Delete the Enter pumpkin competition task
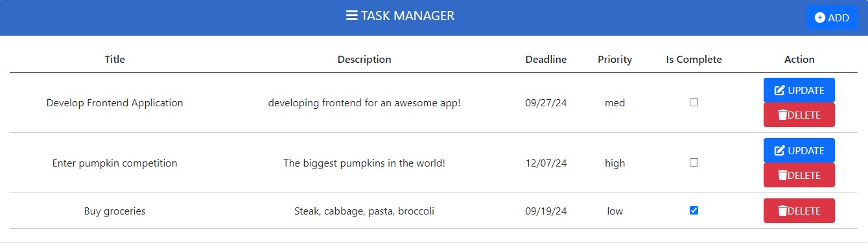This screenshot has height=245, width=868. [x=799, y=175]
